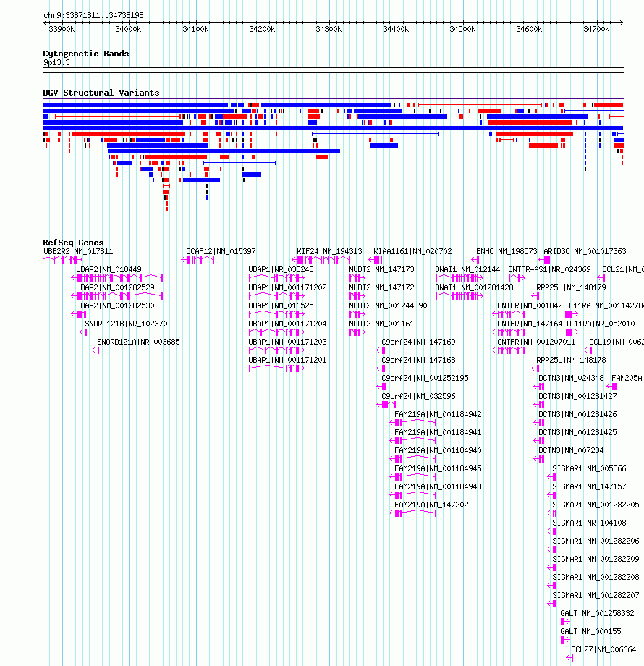644x666 pixels.
Task: Click the DGV Structural Variants track title
Action: click(x=101, y=93)
